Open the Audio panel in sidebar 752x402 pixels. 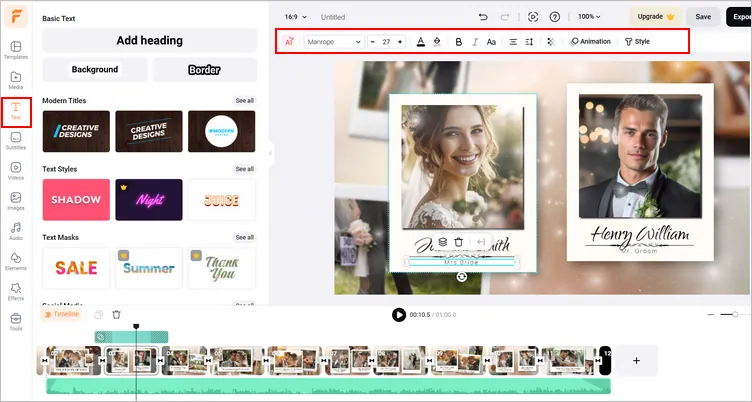[16, 231]
